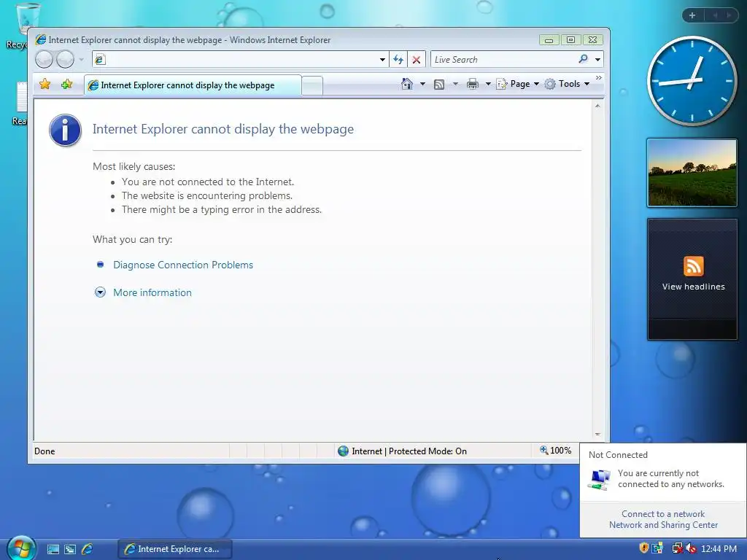Click the Live Search box
This screenshot has height=560, width=747.
(x=503, y=60)
